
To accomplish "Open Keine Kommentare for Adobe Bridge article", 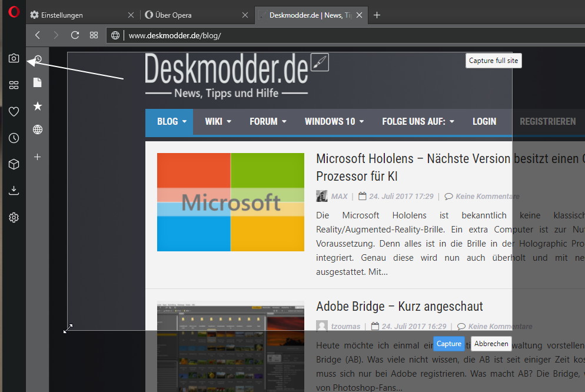I will pyautogui.click(x=500, y=326).
